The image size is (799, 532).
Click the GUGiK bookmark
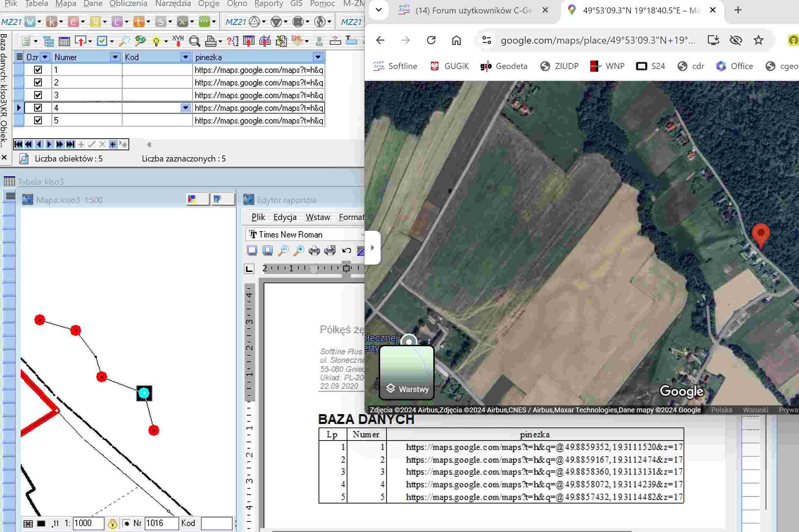[449, 66]
